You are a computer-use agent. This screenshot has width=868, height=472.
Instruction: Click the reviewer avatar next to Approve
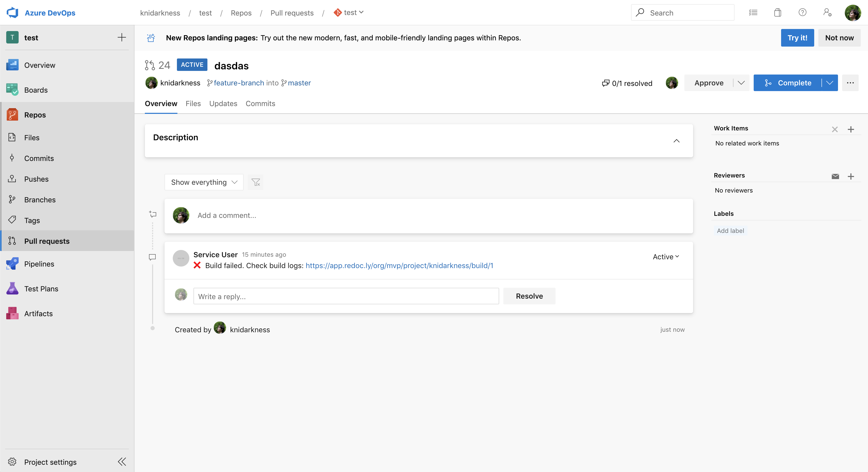(x=671, y=83)
